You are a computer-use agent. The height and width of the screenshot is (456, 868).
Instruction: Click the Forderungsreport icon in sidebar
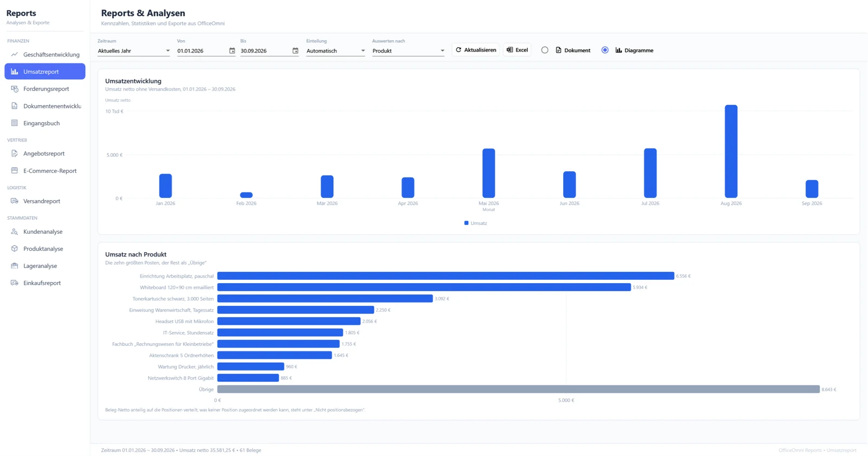point(15,89)
